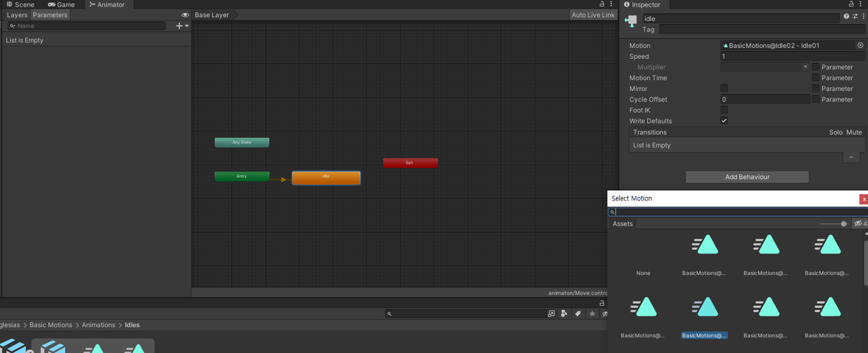This screenshot has height=353, width=868.
Task: Open the Inspector tab kebab menu
Action: pos(860,4)
